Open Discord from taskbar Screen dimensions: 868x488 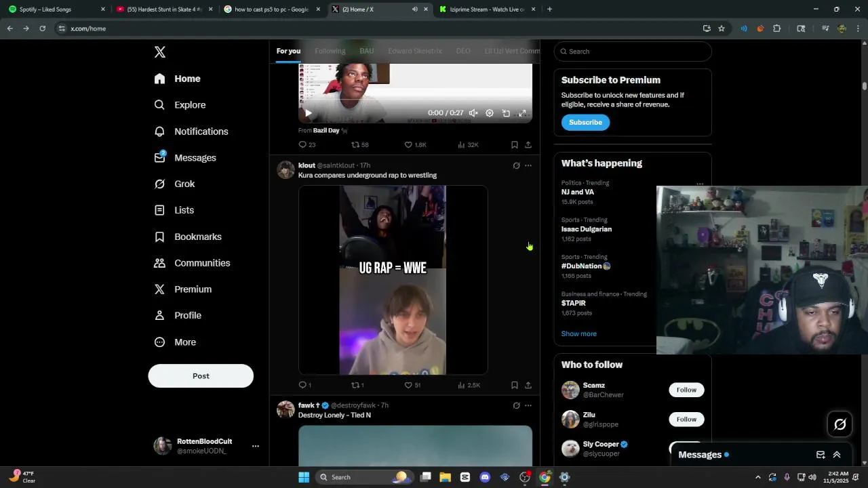pos(485,477)
